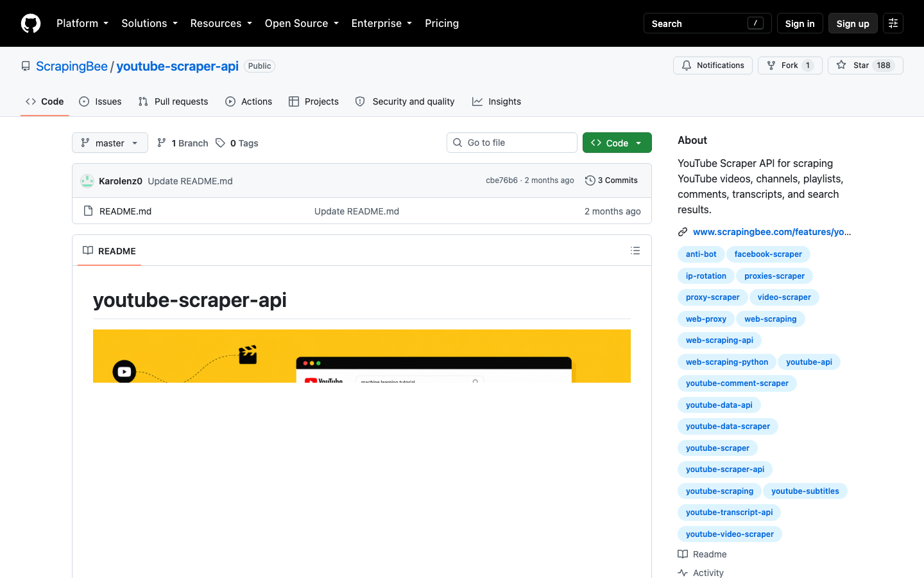Click the Karolenz0 avatar image
This screenshot has height=578, width=924.
[87, 180]
